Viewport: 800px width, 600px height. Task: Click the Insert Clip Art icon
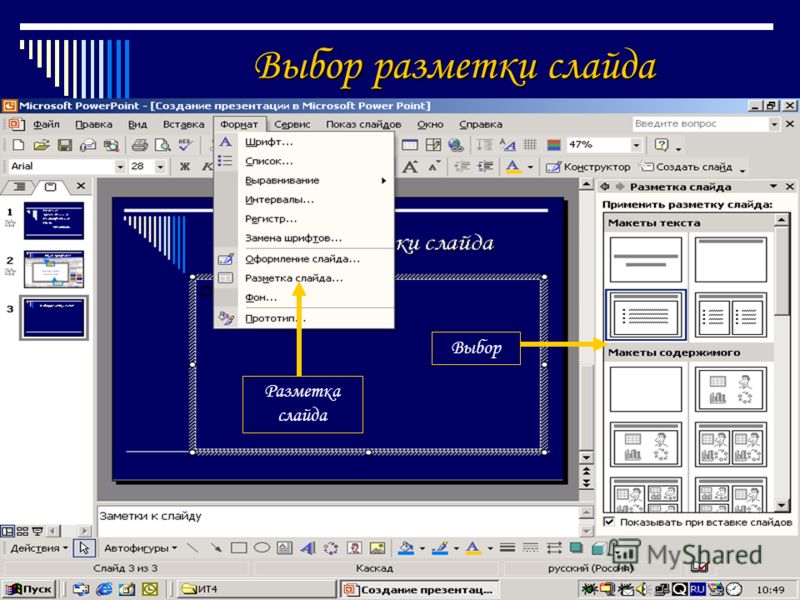tap(354, 548)
